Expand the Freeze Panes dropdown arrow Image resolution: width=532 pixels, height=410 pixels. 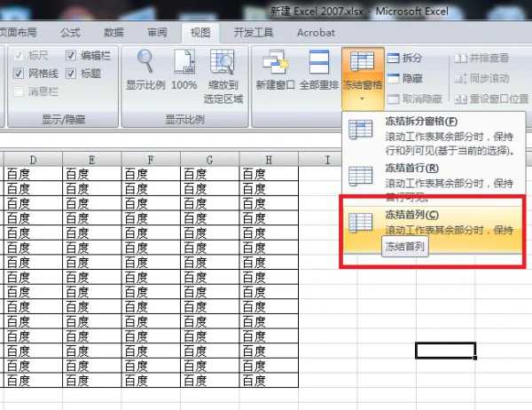tap(362, 99)
